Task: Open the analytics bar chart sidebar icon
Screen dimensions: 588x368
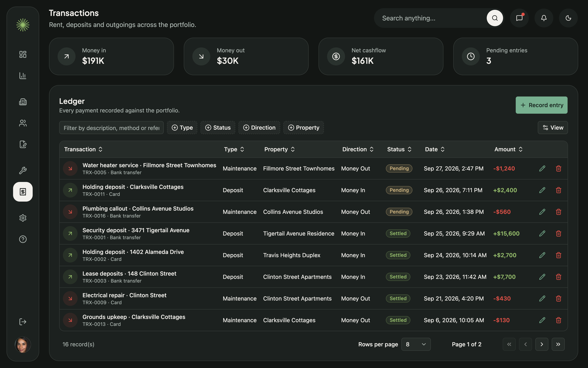Action: coord(23,76)
